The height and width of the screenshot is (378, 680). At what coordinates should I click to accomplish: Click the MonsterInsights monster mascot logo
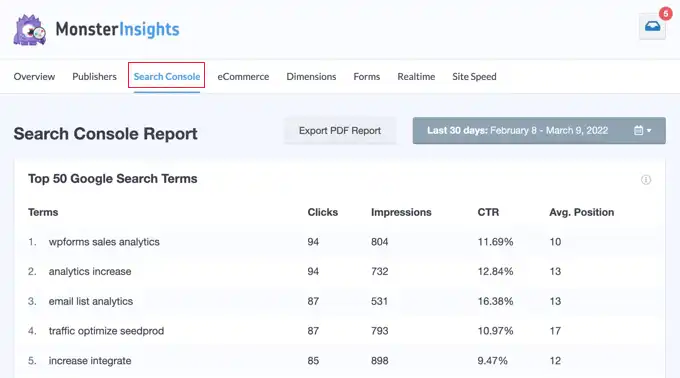(29, 30)
